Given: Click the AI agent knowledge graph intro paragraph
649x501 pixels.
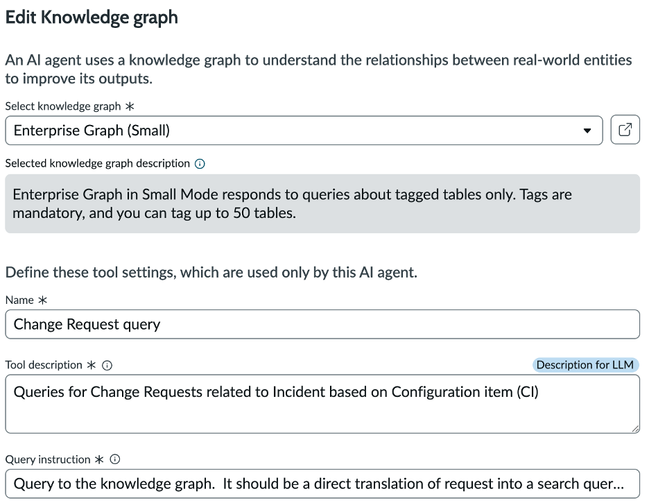Looking at the screenshot, I should [x=318, y=69].
